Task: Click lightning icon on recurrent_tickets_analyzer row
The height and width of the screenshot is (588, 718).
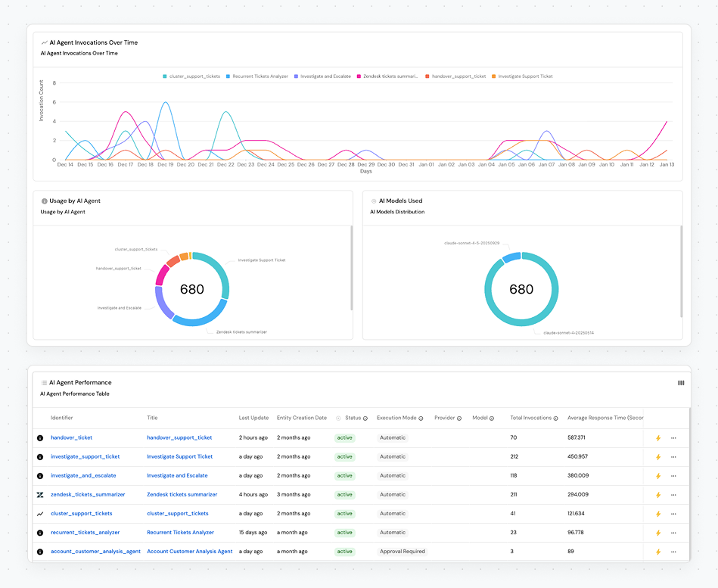Action: pyautogui.click(x=658, y=533)
